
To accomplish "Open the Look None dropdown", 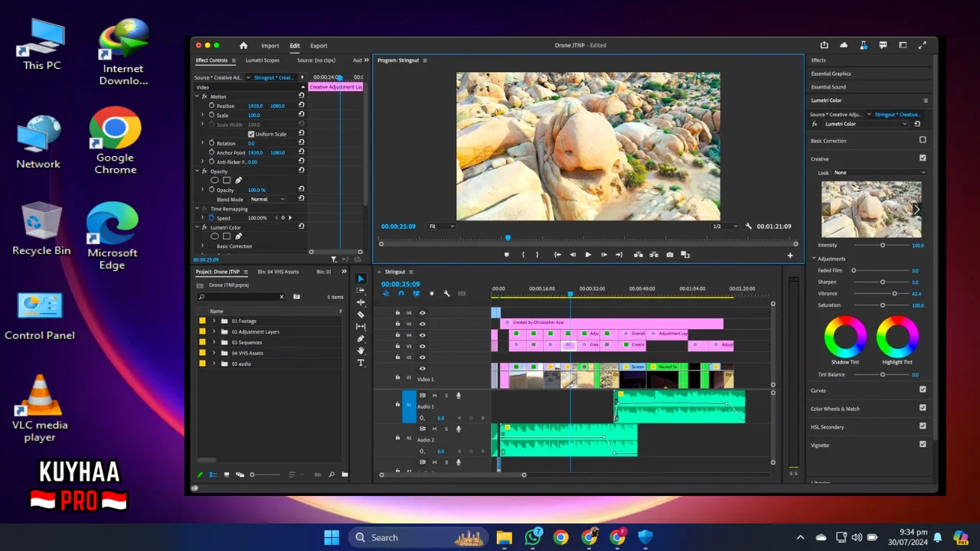I will (879, 173).
